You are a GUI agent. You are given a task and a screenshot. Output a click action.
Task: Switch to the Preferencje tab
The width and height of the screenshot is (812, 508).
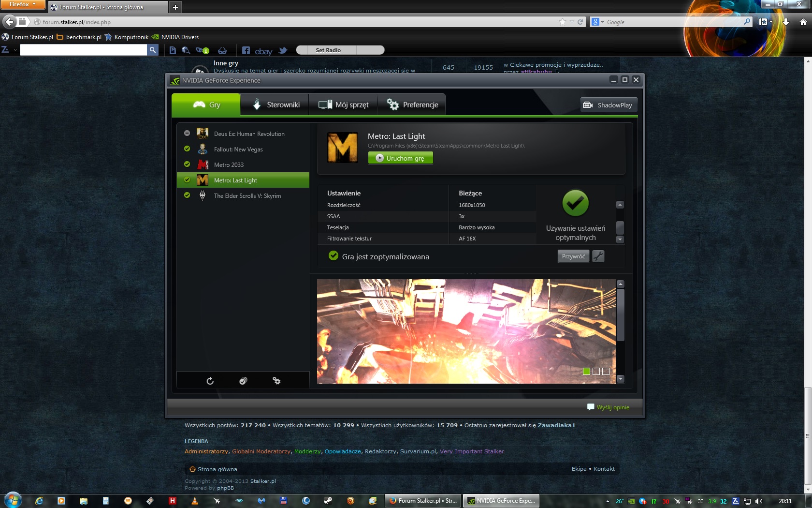point(412,105)
